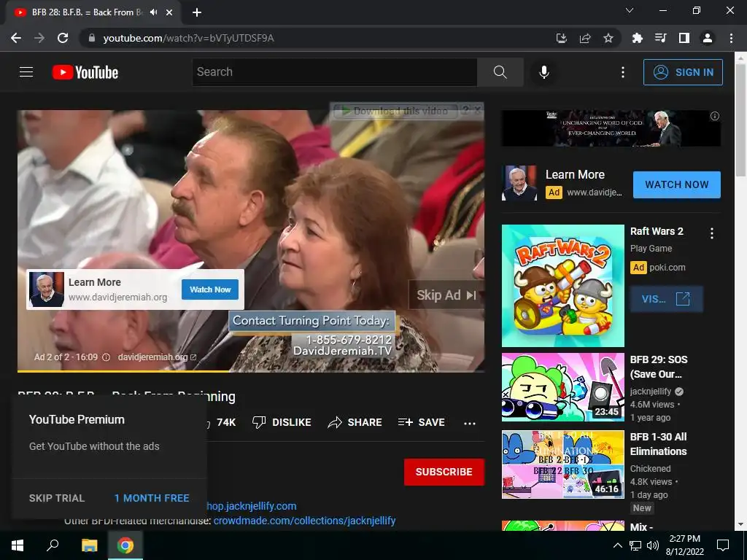This screenshot has width=747, height=560.
Task: Click 1 MONTH FREE in Premium popup
Action: pos(152,498)
